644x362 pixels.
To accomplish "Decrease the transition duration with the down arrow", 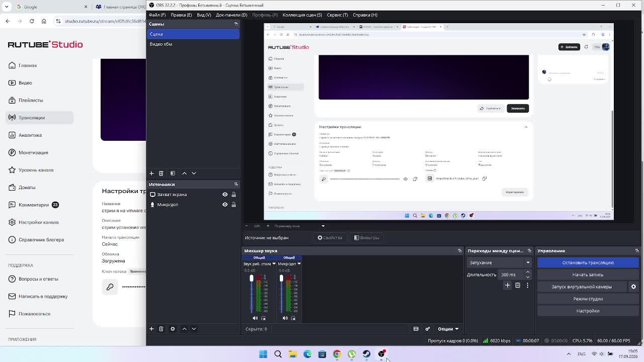I will [528, 277].
